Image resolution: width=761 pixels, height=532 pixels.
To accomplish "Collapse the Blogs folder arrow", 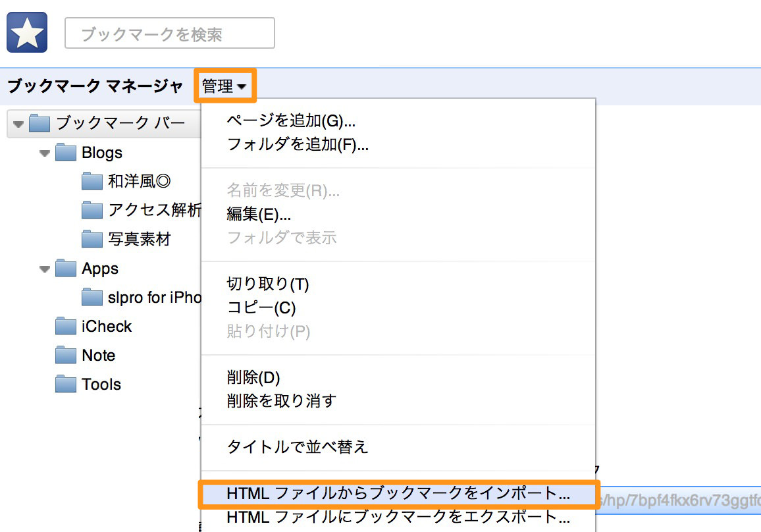I will coord(45,153).
